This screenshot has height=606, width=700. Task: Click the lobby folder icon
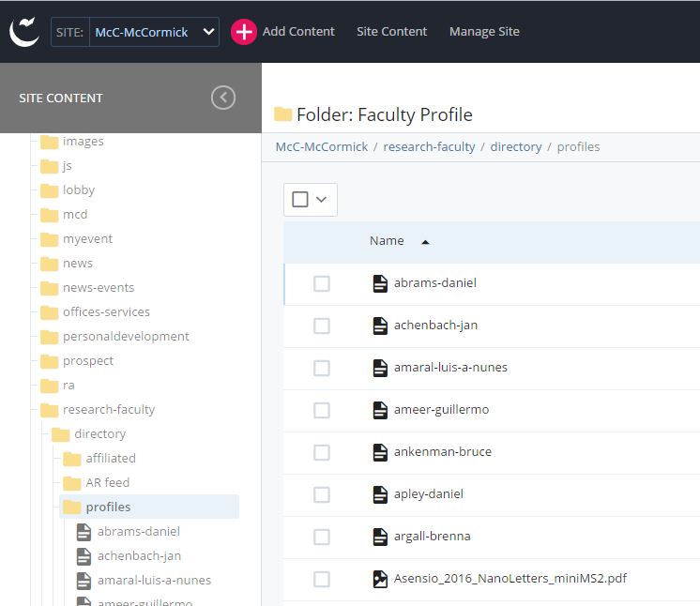(x=49, y=190)
